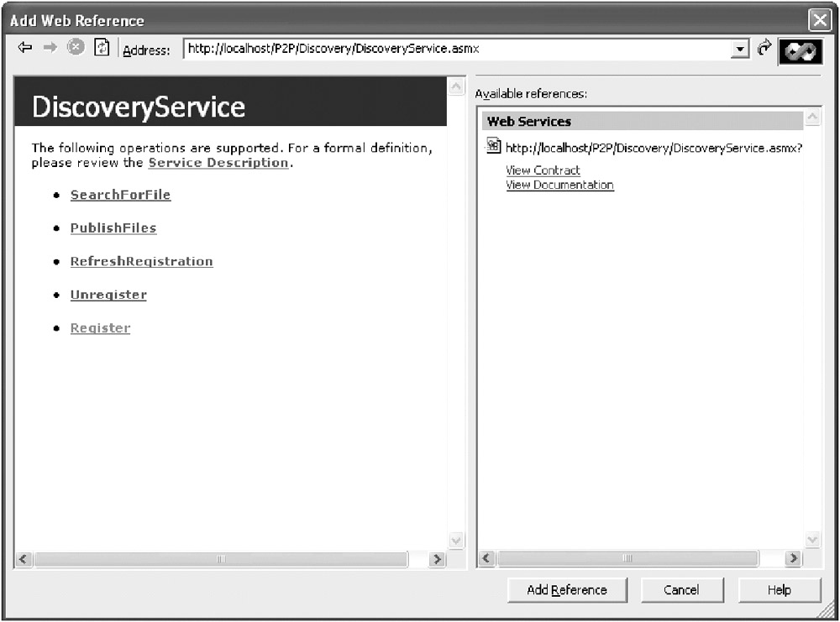
Task: Select the RefreshRegistration operation
Action: tap(141, 262)
